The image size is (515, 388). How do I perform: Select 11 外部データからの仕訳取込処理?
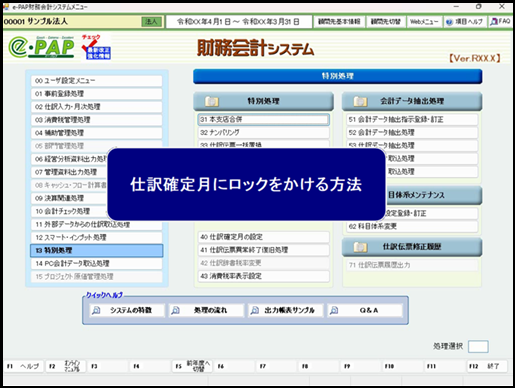pos(96,224)
